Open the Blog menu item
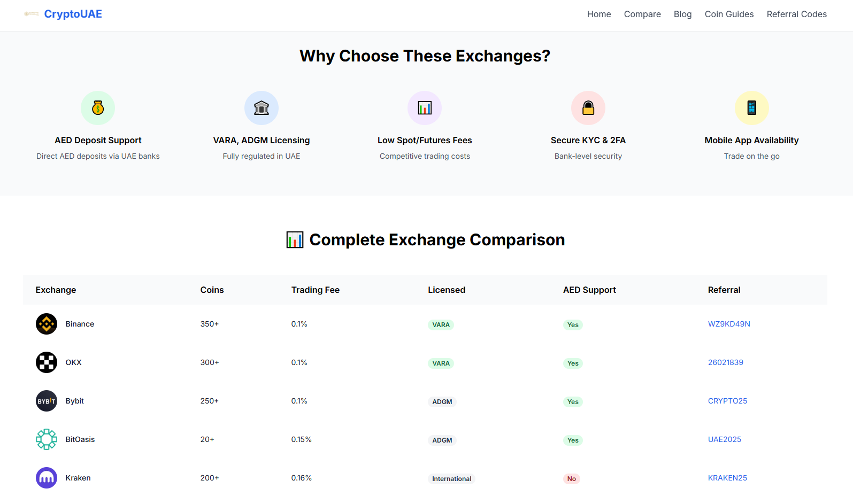Image resolution: width=853 pixels, height=504 pixels. [682, 14]
